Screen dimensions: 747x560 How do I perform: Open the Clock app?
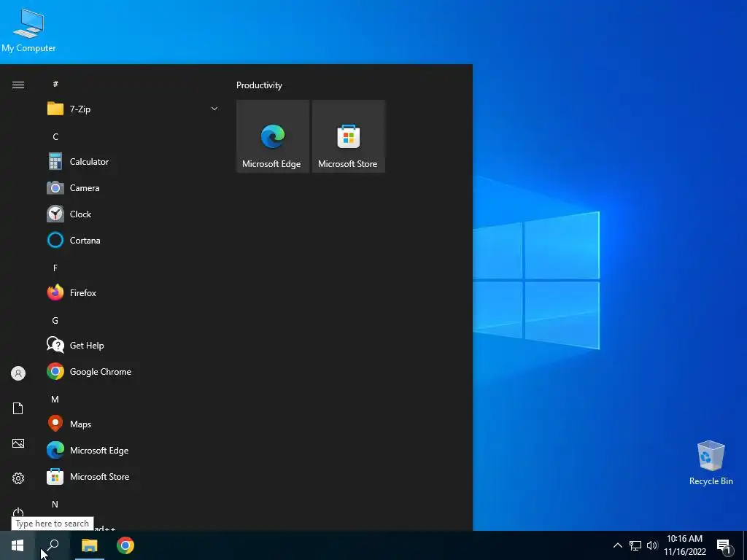pos(133,214)
